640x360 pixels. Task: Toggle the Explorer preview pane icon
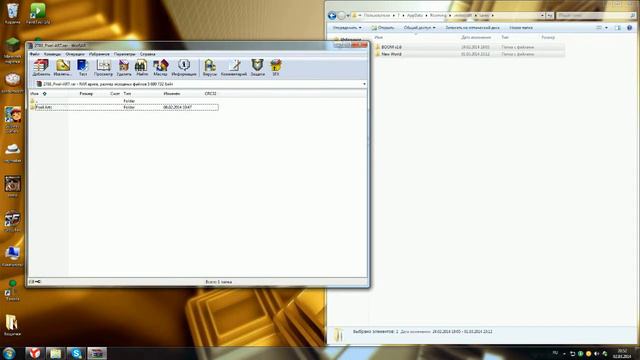pos(618,28)
